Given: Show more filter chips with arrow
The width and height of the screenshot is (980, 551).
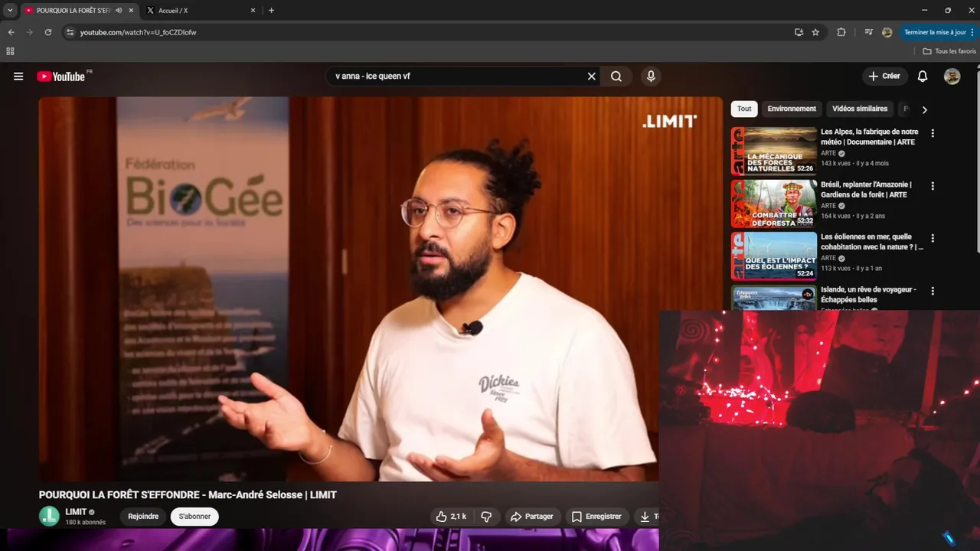Looking at the screenshot, I should [x=924, y=109].
